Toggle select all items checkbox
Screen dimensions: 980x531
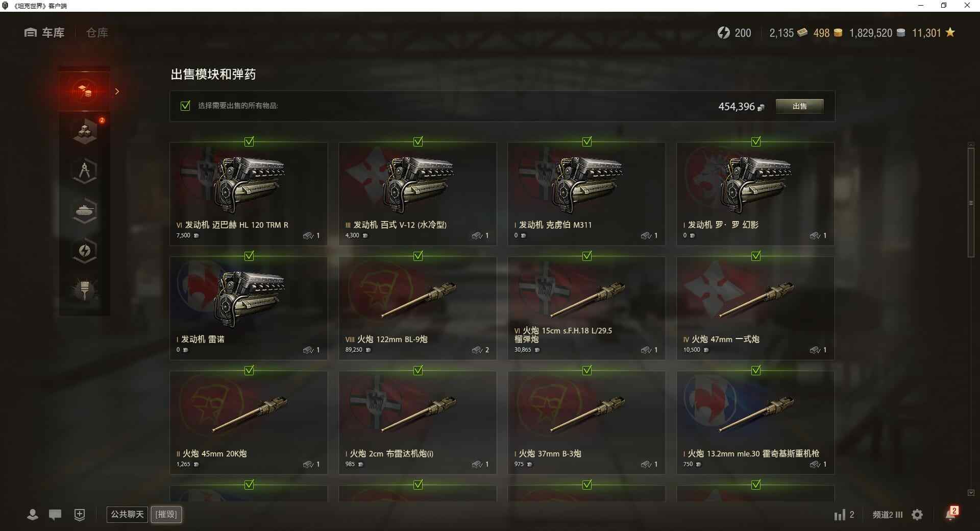point(185,106)
